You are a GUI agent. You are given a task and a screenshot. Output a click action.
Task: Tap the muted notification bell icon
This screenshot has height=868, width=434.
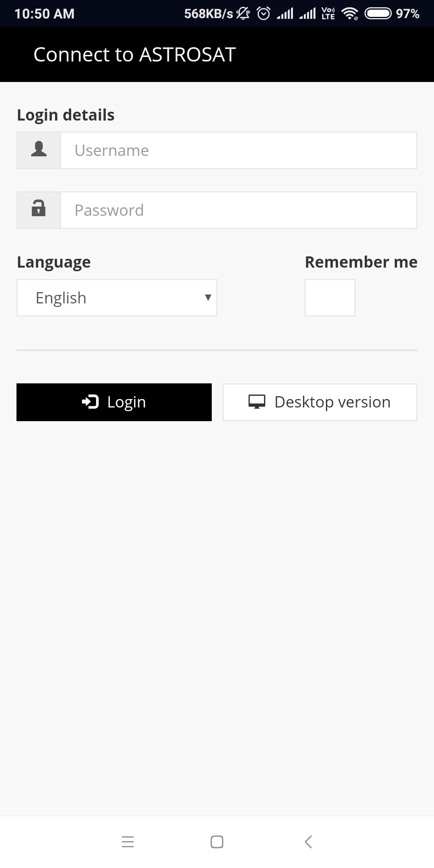click(243, 14)
